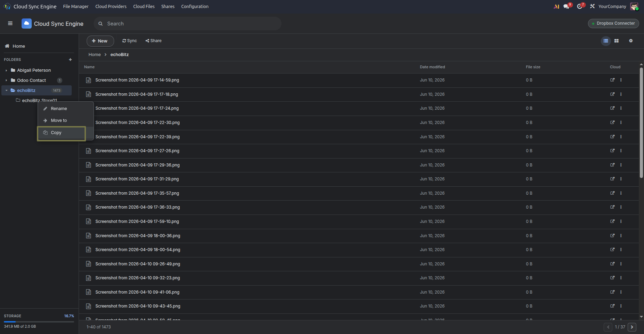644x334 pixels.
Task: Open more options for Screenshot 09-26-49.png
Action: 621,264
